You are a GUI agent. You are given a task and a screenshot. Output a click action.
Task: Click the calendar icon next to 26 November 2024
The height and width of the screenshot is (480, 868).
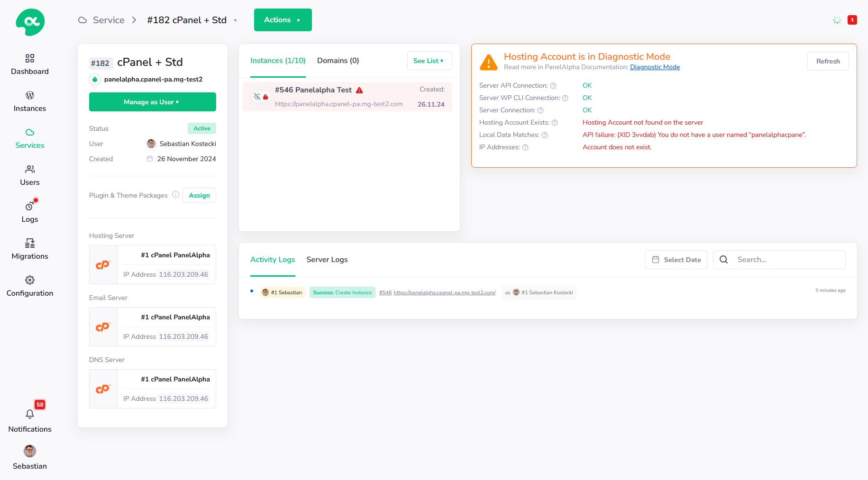click(150, 159)
